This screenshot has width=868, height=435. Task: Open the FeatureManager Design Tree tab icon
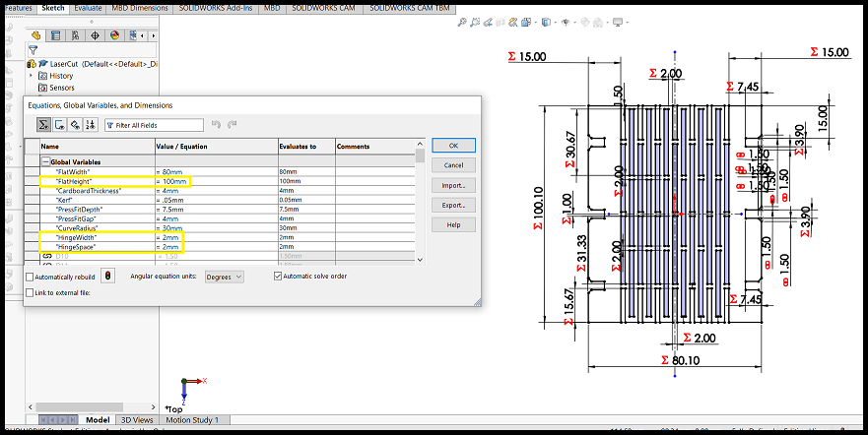pos(35,35)
